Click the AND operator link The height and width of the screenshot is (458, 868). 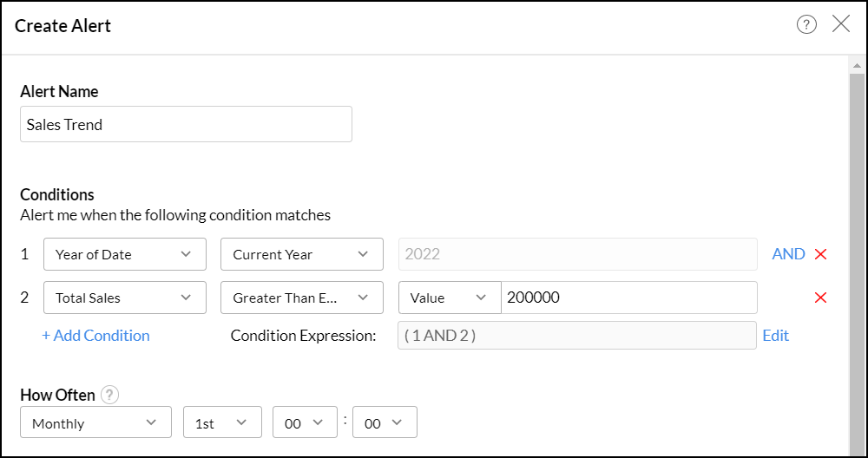788,254
